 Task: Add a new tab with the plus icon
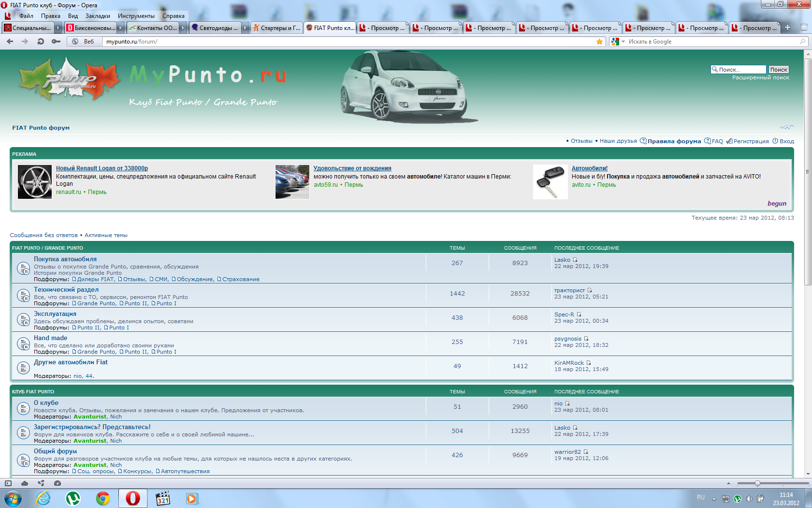(x=787, y=28)
